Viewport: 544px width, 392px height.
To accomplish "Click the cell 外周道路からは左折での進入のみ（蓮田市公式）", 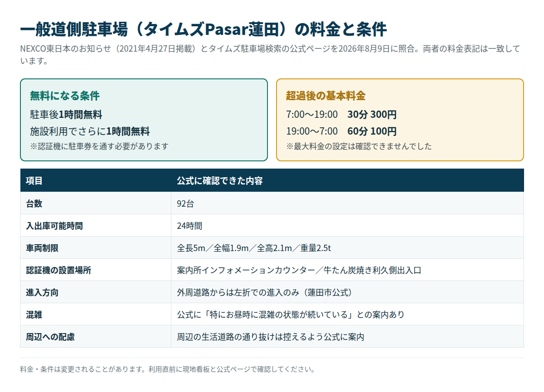I will pyautogui.click(x=347, y=292).
